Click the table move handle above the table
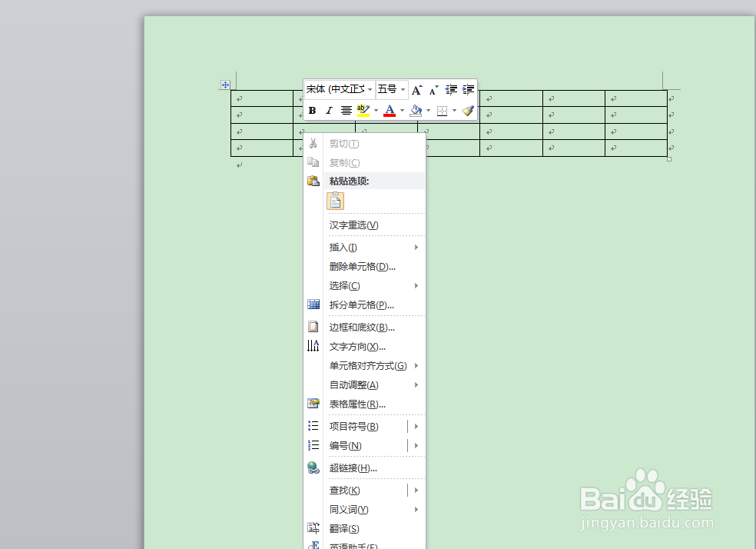756x549 pixels. tap(224, 85)
